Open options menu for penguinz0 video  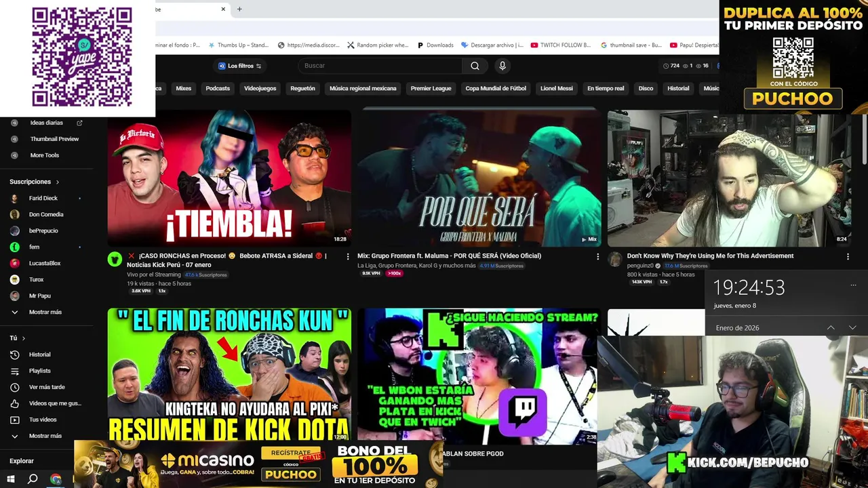848,257
